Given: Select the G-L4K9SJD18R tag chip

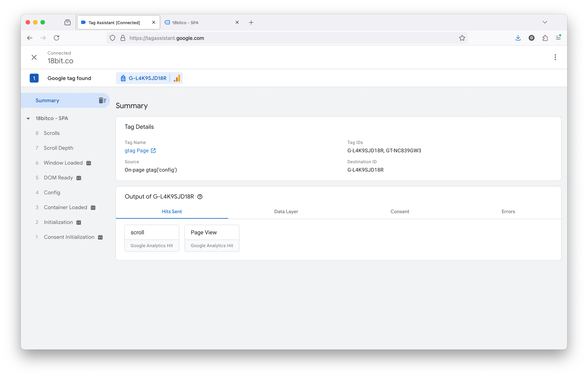Looking at the screenshot, I should click(149, 78).
